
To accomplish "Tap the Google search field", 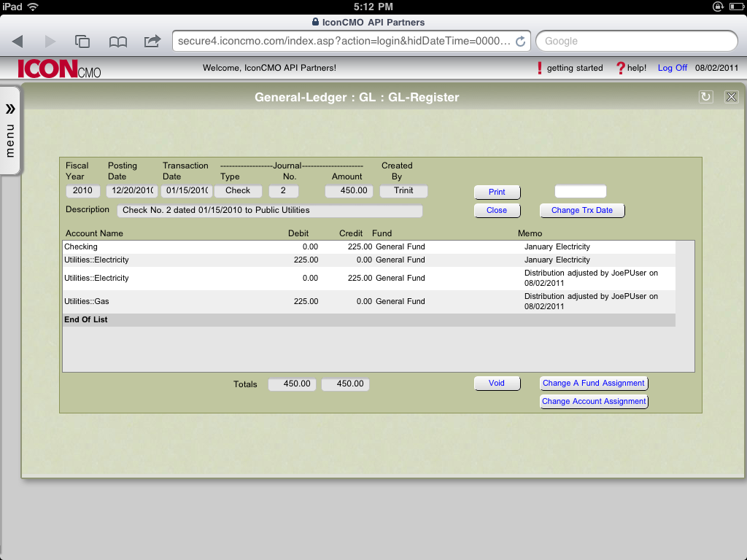I will click(x=636, y=41).
